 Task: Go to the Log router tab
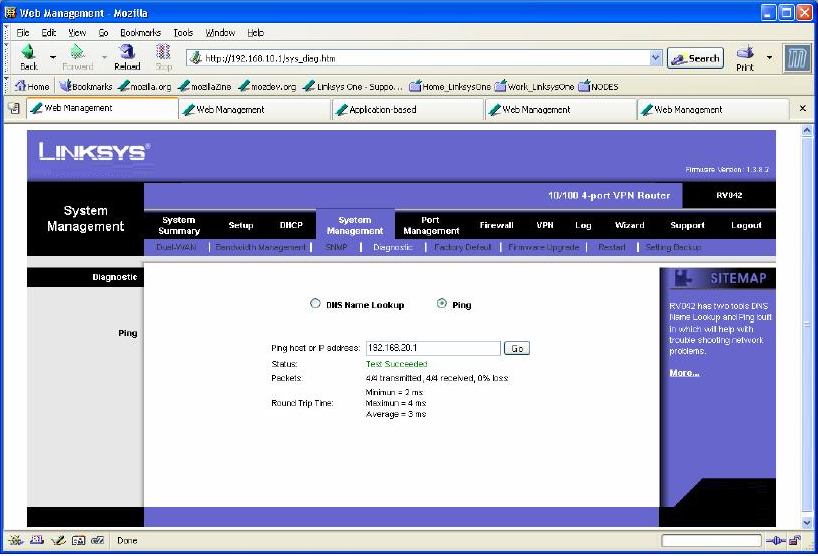(583, 225)
